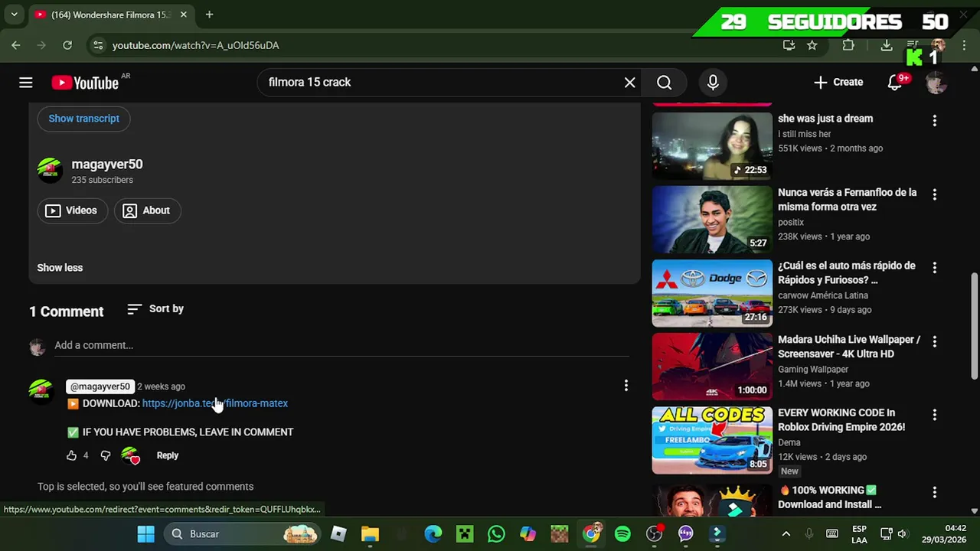Clear the search box with the X

[629, 82]
